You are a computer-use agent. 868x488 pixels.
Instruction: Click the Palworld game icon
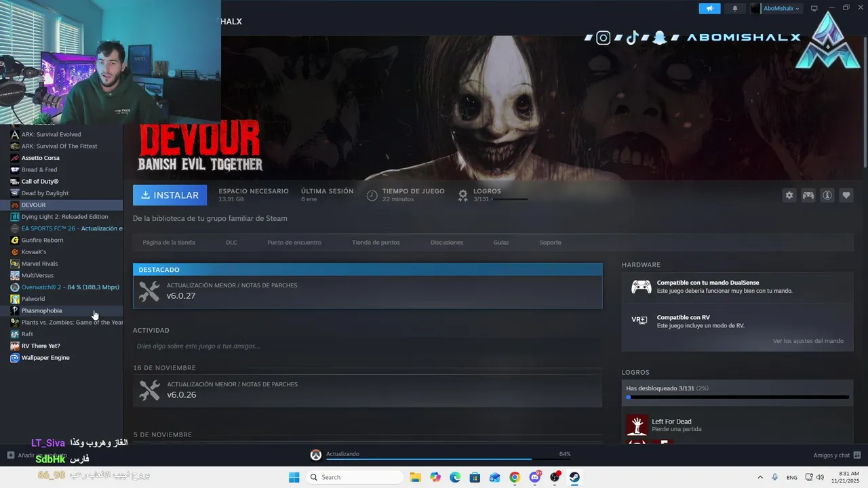pyautogui.click(x=15, y=299)
